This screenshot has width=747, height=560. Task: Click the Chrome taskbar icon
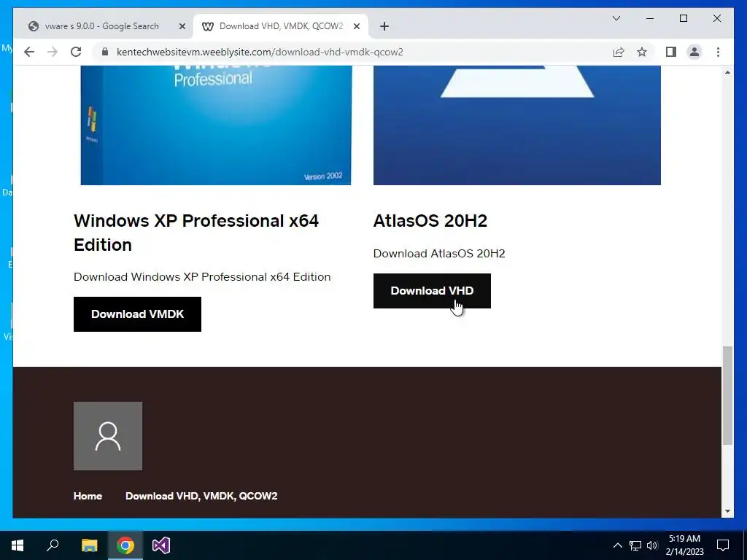tap(125, 545)
